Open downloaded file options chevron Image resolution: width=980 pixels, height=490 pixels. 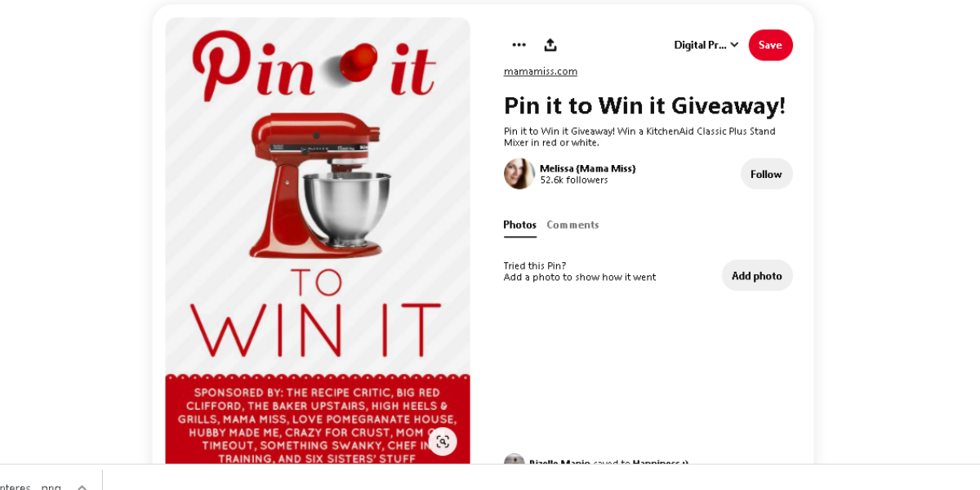82,487
